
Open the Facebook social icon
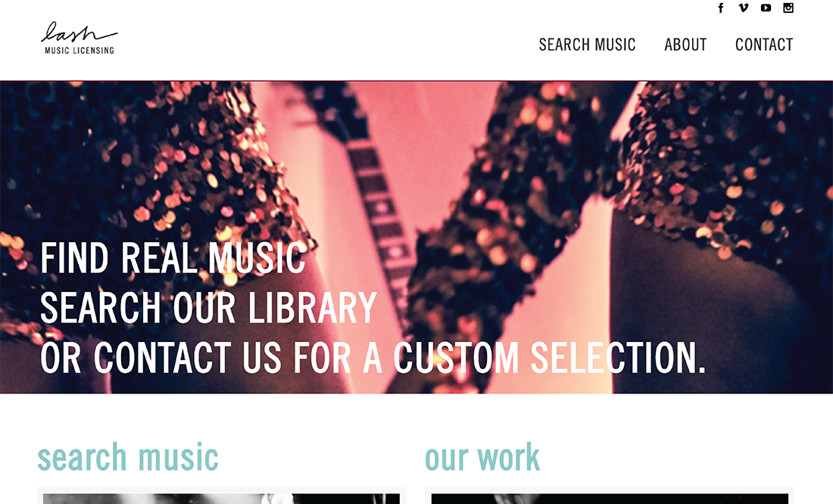721,8
